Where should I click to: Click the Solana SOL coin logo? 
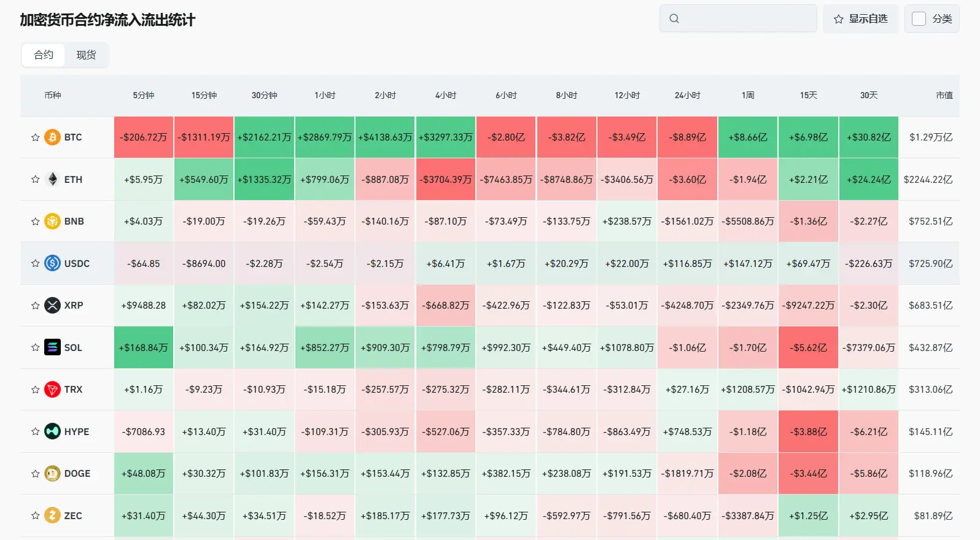point(52,347)
